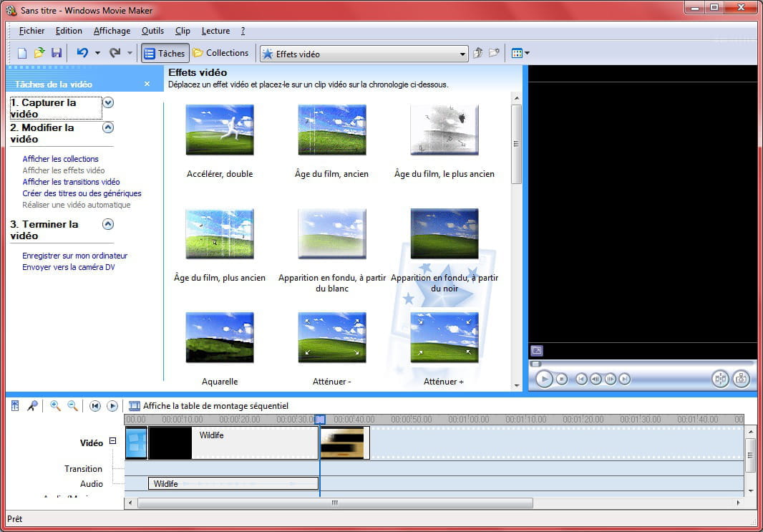The width and height of the screenshot is (763, 532).
Task: Close the Tâches de la vidéo pane
Action: [x=147, y=84]
